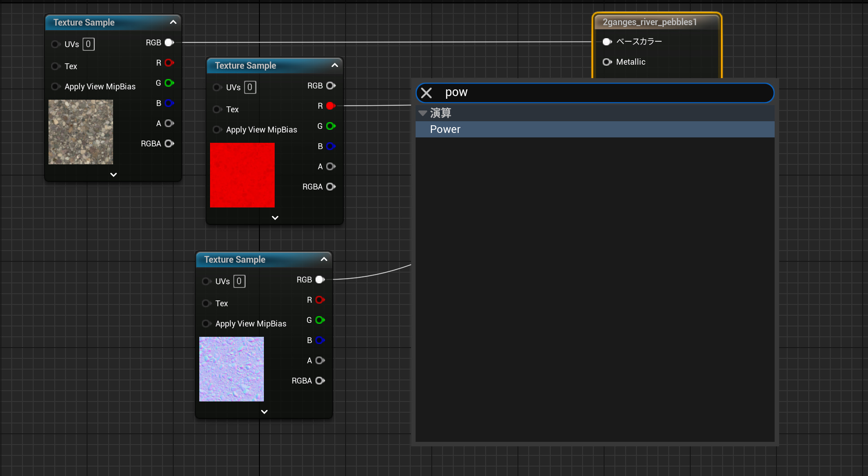Click green G output pin on normal map node
This screenshot has height=476, width=868.
tap(320, 320)
